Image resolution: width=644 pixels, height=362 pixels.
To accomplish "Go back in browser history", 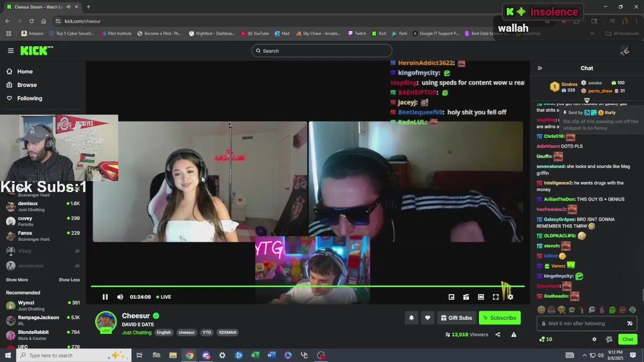I will click(x=7, y=21).
